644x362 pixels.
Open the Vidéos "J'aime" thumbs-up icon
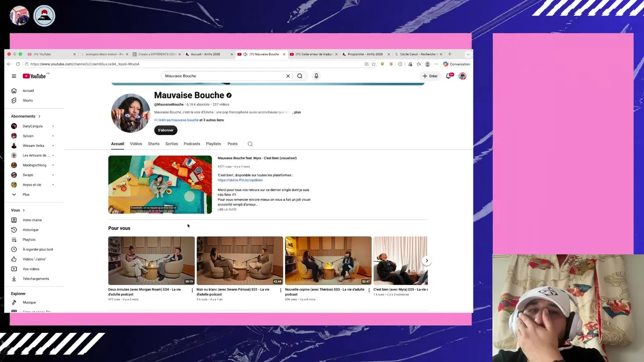[x=14, y=259]
